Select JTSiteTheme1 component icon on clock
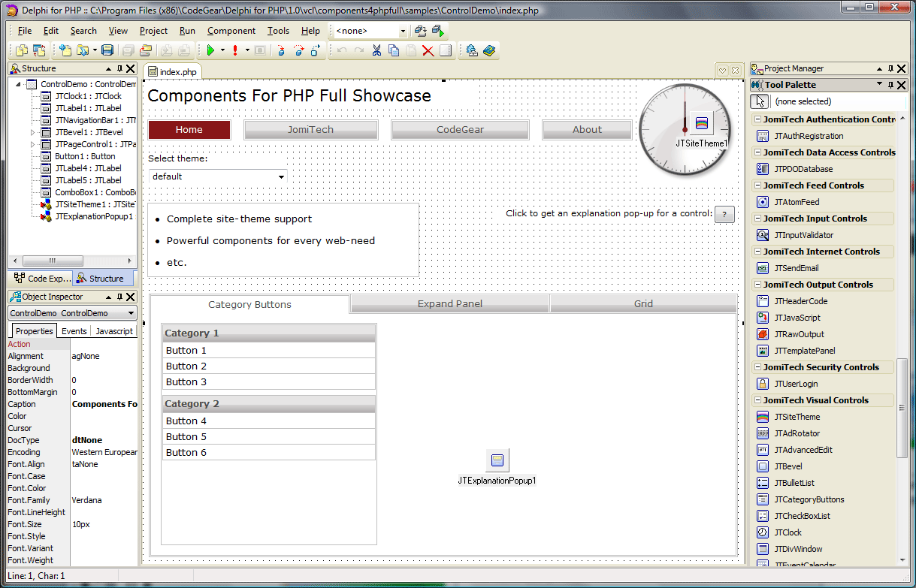The height and width of the screenshot is (588, 916). 702,123
